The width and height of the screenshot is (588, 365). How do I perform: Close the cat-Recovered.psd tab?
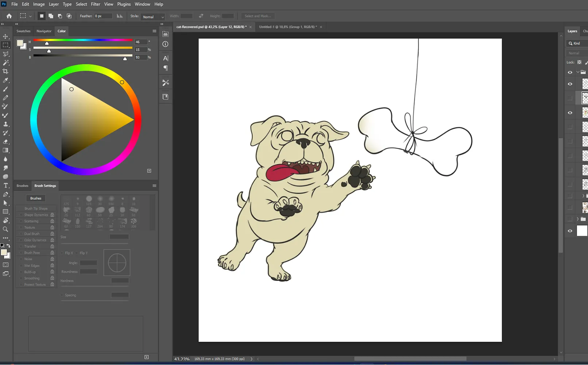pos(251,27)
